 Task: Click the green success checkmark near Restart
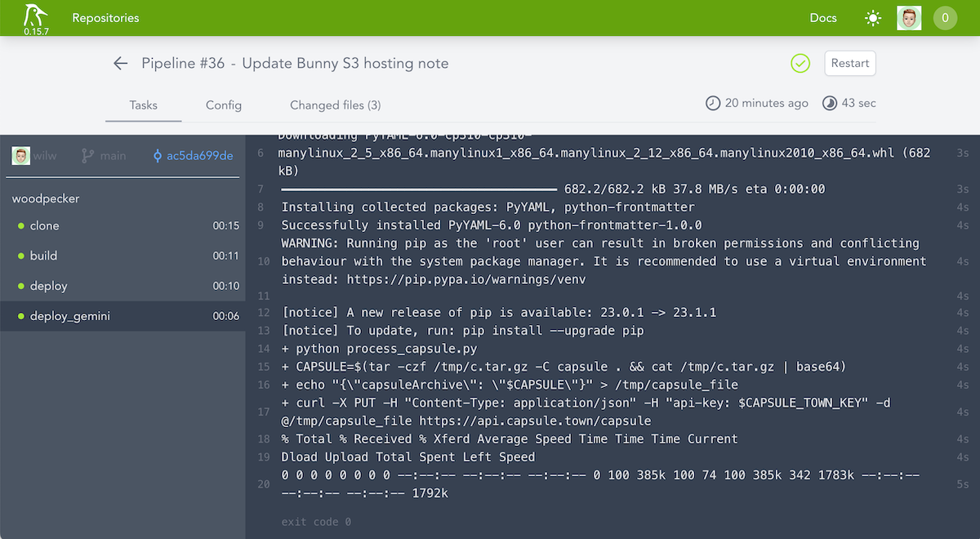pyautogui.click(x=800, y=63)
